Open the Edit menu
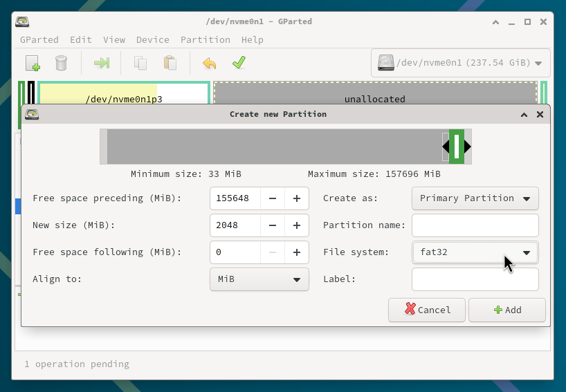The height and width of the screenshot is (392, 566). [81, 39]
